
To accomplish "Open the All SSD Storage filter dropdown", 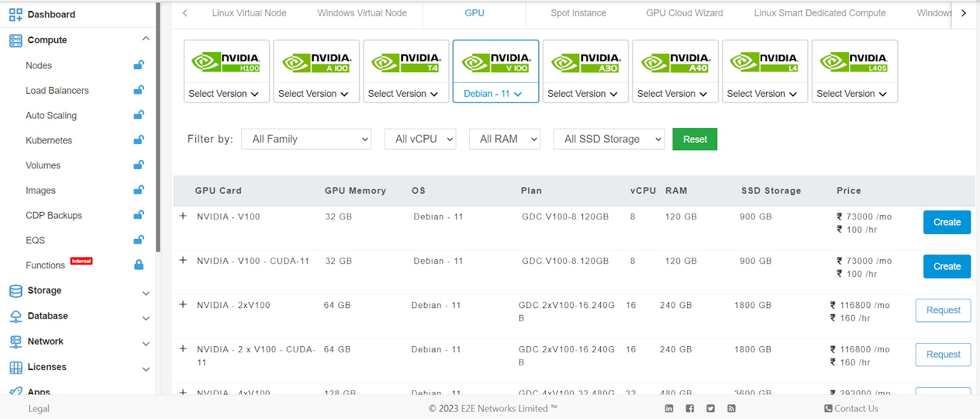I will pyautogui.click(x=609, y=139).
